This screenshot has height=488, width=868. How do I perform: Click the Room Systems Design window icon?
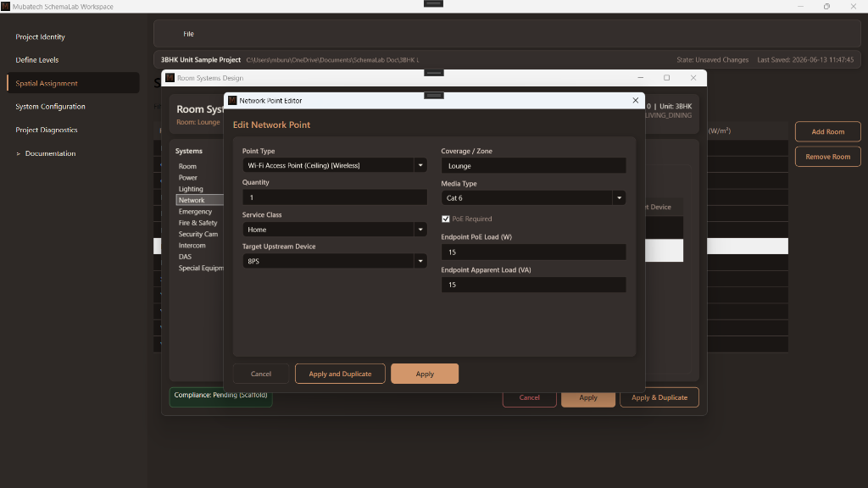(x=170, y=77)
